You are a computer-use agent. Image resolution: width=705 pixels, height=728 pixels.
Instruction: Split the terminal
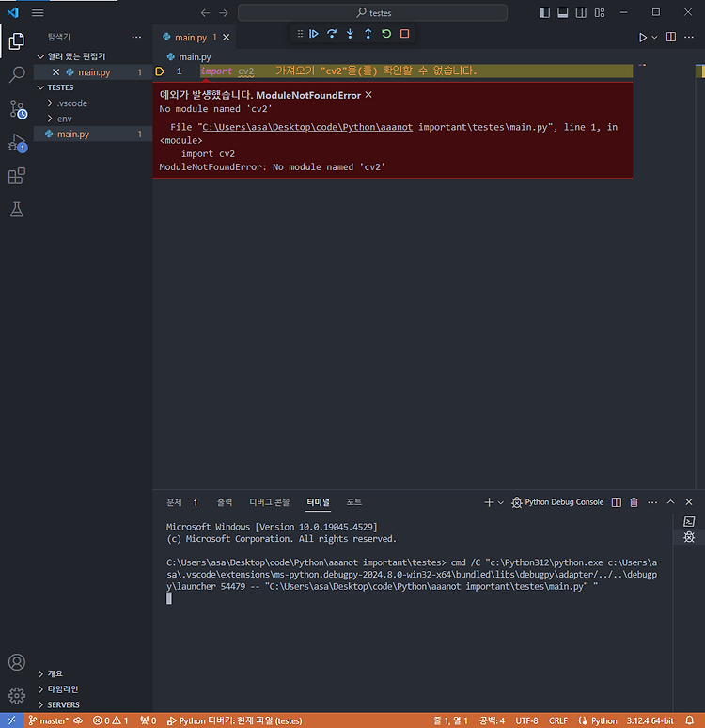(617, 502)
